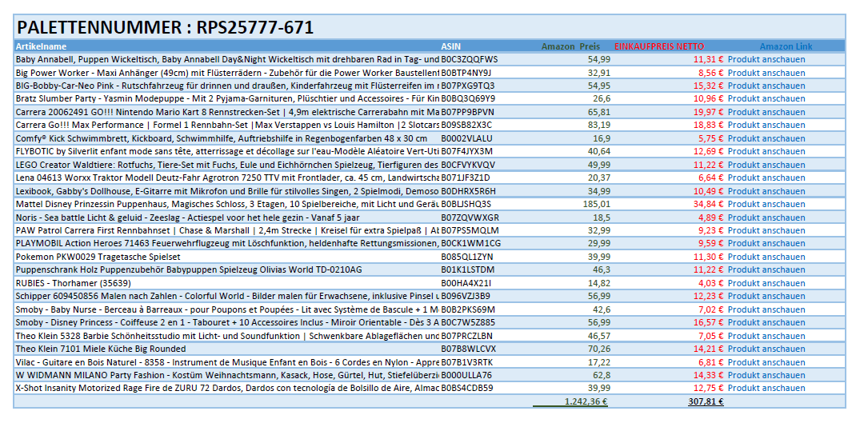This screenshot has height=423, width=868.
Task: Select ASIN cell B07ZQVWXGR
Action: click(x=470, y=217)
